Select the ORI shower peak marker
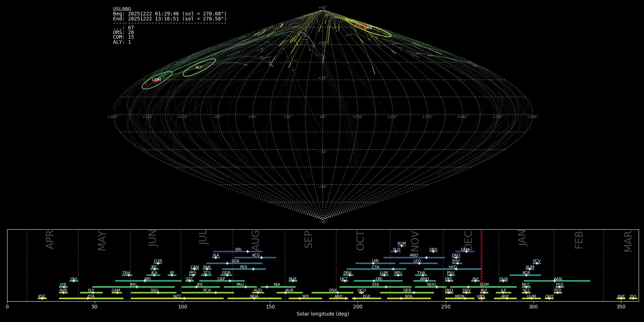The image size is (644, 322). (374, 281)
